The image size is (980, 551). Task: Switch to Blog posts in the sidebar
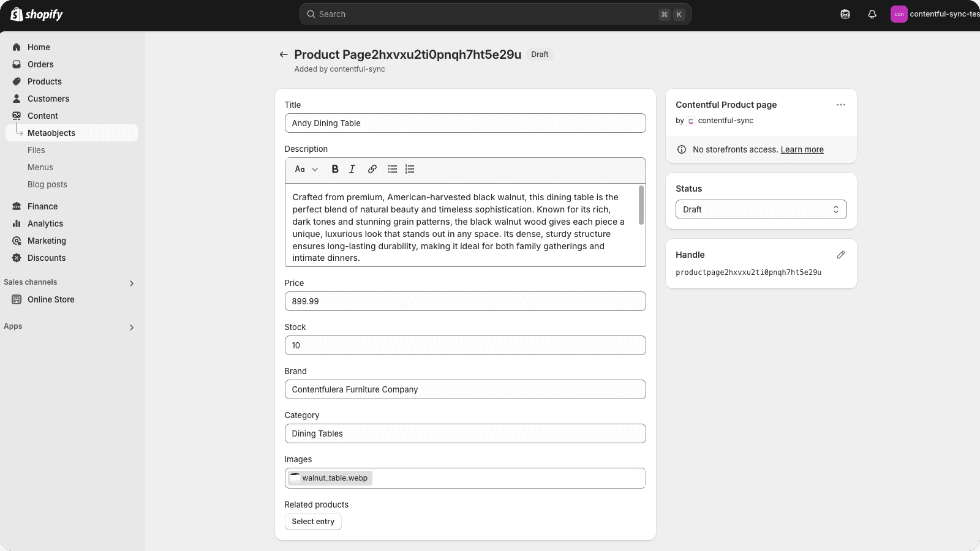[x=47, y=184]
